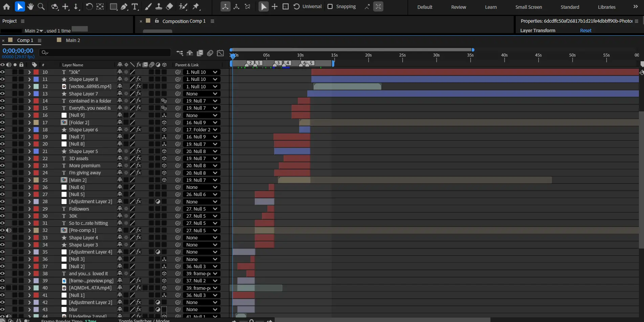
Task: Click the Home icon
Action: click(x=6, y=6)
